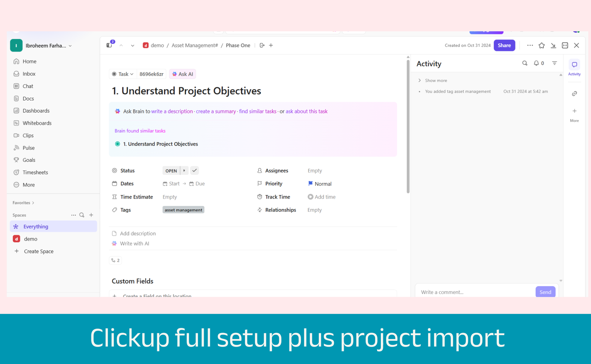
Task: Open the Task type dropdown
Action: coord(123,74)
